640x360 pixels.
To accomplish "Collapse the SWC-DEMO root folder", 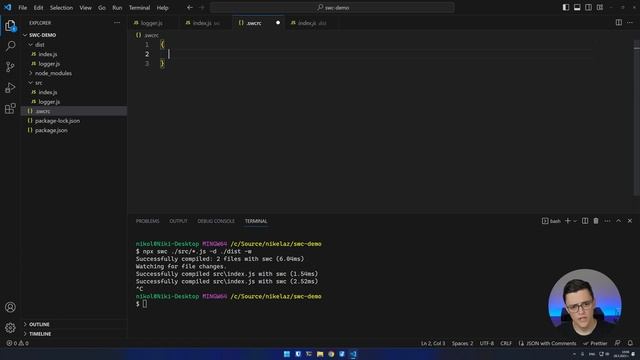I will (74, 35).
